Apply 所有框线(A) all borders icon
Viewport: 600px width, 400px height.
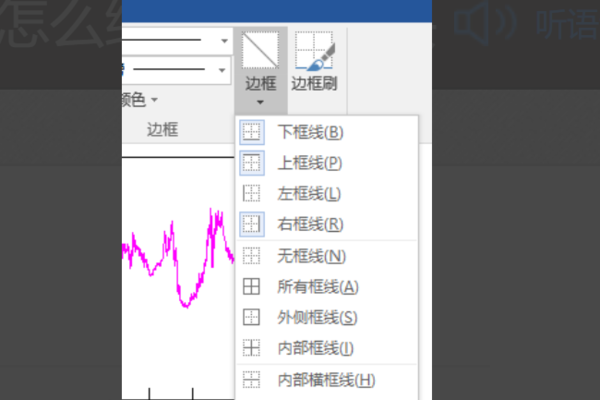point(252,286)
